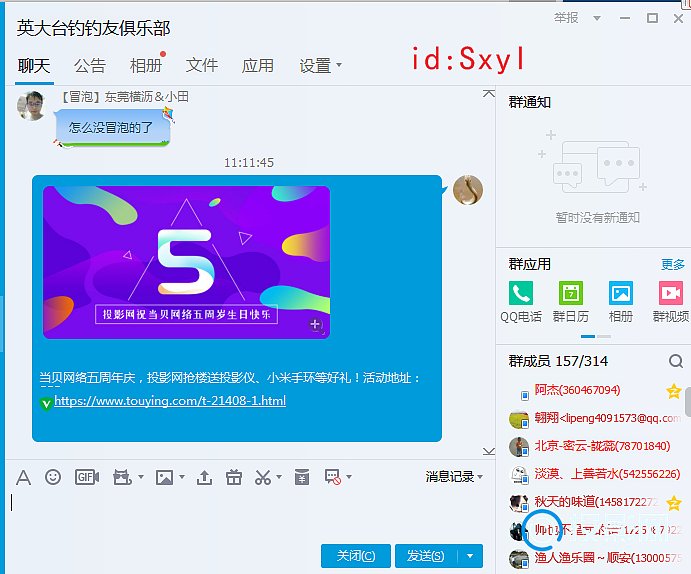Click the send picture icon
691x574 pixels.
tap(164, 477)
